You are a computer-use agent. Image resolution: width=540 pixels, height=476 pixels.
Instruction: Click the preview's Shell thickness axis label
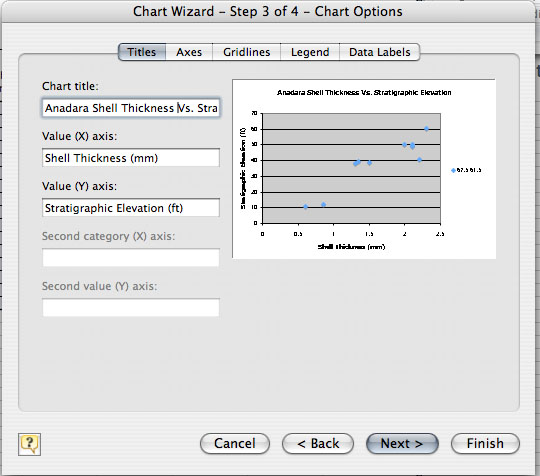(x=351, y=247)
